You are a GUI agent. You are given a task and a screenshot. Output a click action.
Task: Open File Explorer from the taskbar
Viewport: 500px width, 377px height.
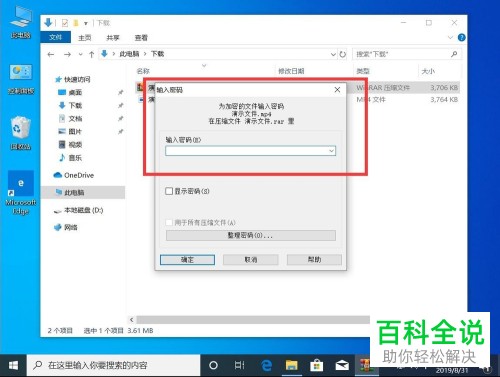pyautogui.click(x=291, y=365)
